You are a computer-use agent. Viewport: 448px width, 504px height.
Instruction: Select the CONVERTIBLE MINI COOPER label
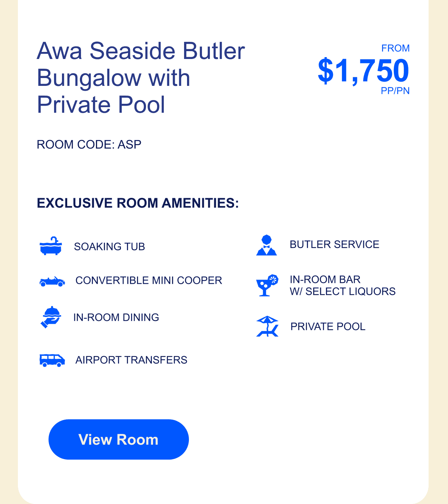click(149, 280)
